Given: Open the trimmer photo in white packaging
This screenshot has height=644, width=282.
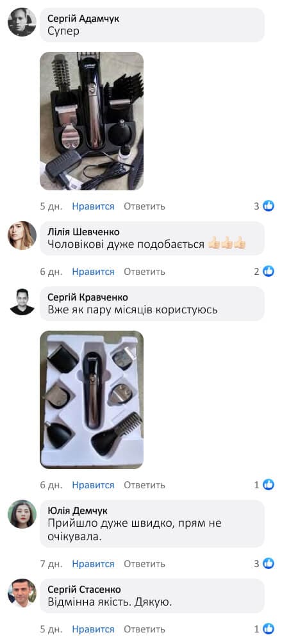Looking at the screenshot, I should (x=92, y=400).
